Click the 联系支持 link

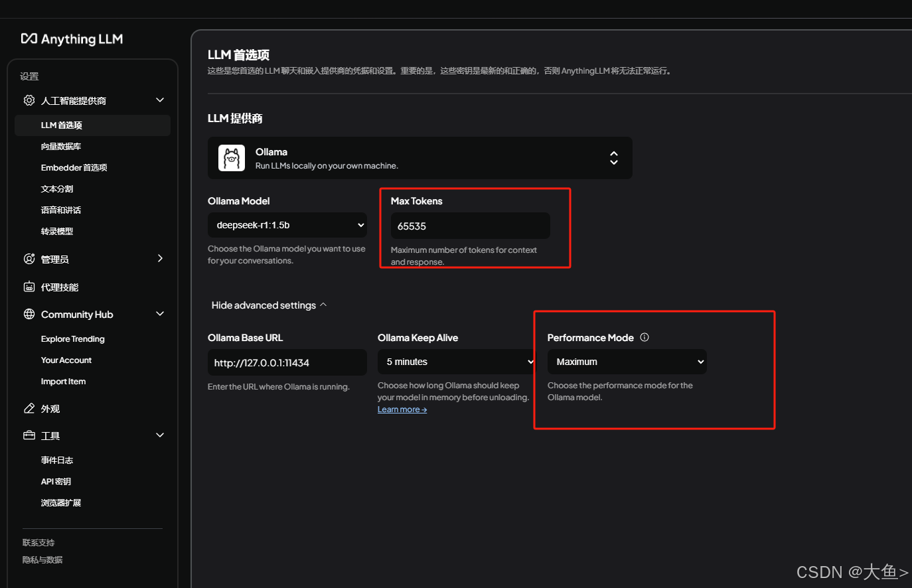coord(38,542)
